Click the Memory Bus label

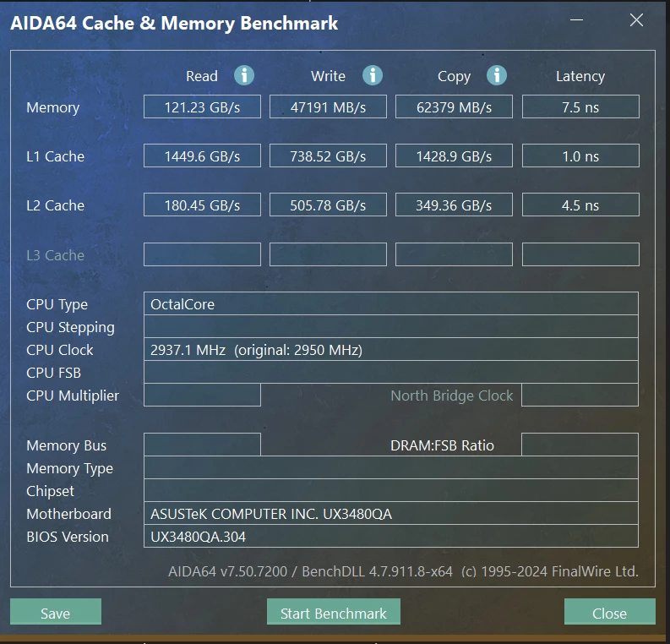click(66, 445)
